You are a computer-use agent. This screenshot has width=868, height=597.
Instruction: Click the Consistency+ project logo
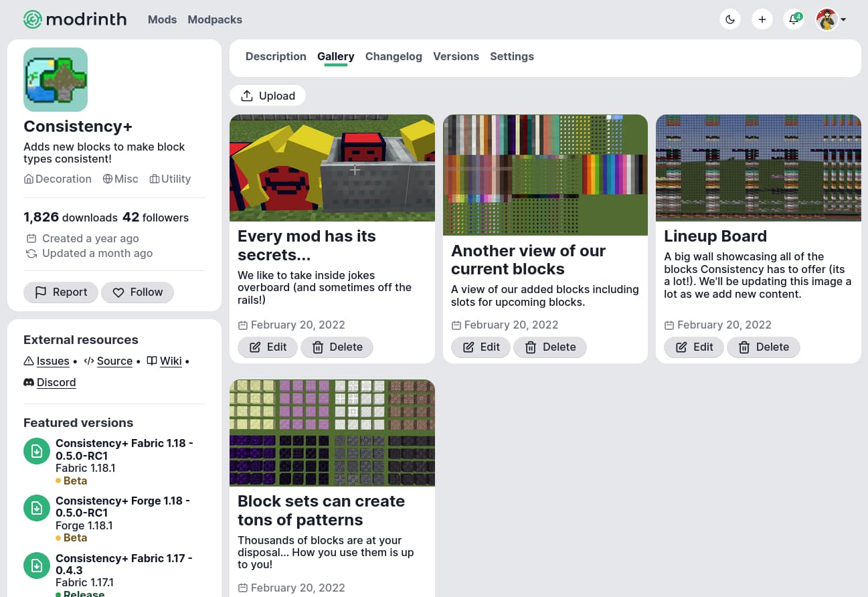click(x=56, y=79)
